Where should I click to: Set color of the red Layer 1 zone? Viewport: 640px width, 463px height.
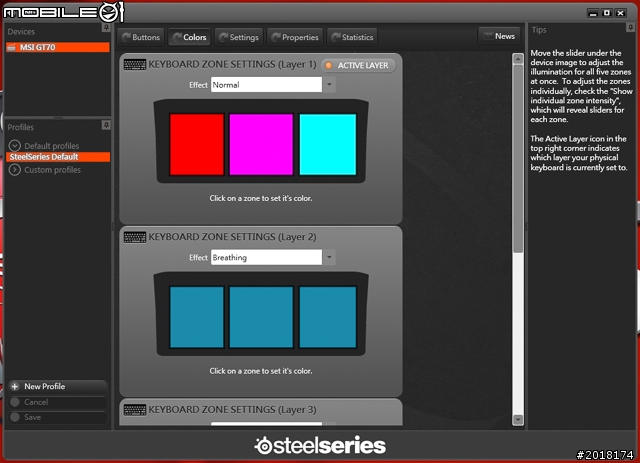pos(197,145)
